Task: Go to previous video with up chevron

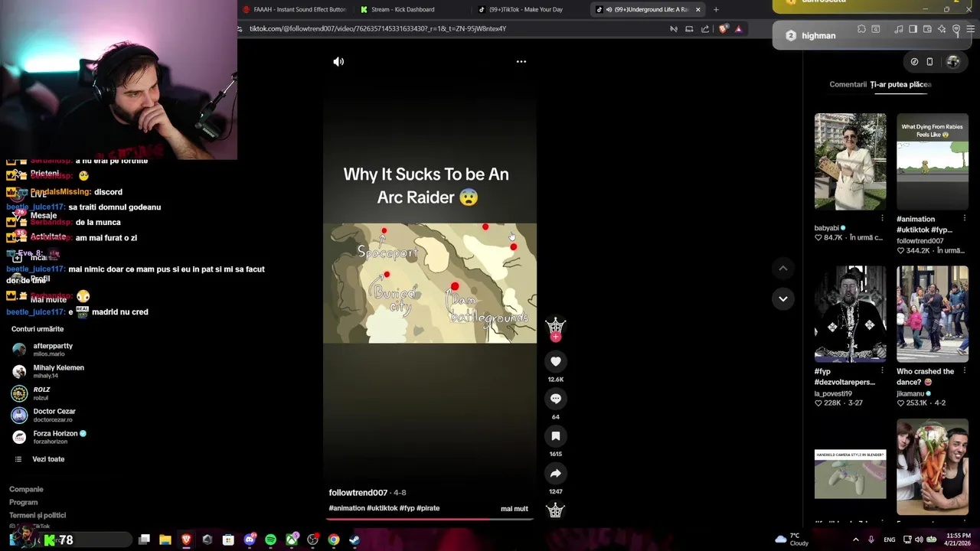Action: point(782,268)
